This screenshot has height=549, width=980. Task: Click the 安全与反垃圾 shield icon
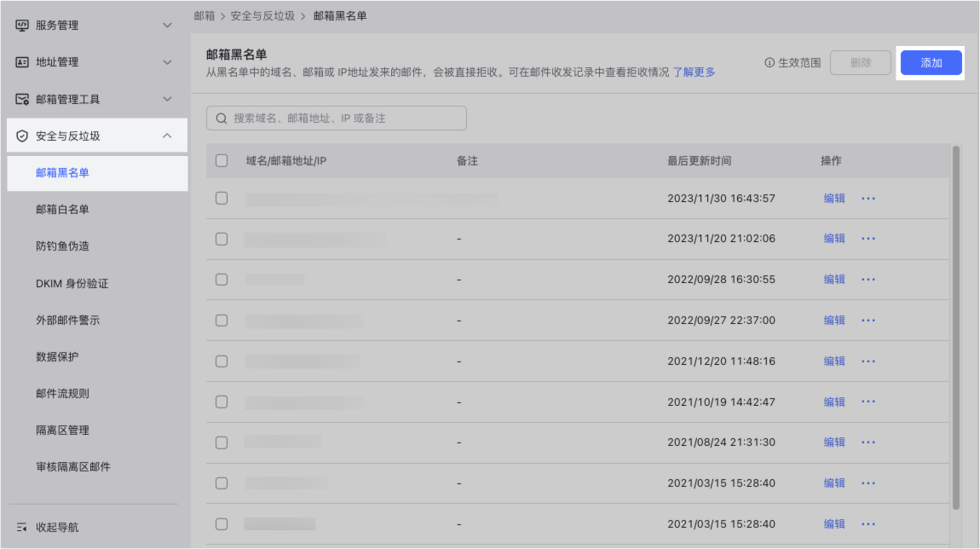pyautogui.click(x=23, y=136)
